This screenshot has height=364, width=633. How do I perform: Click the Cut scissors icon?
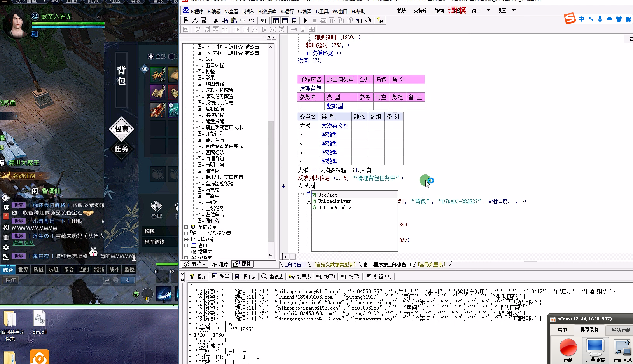[x=216, y=20]
